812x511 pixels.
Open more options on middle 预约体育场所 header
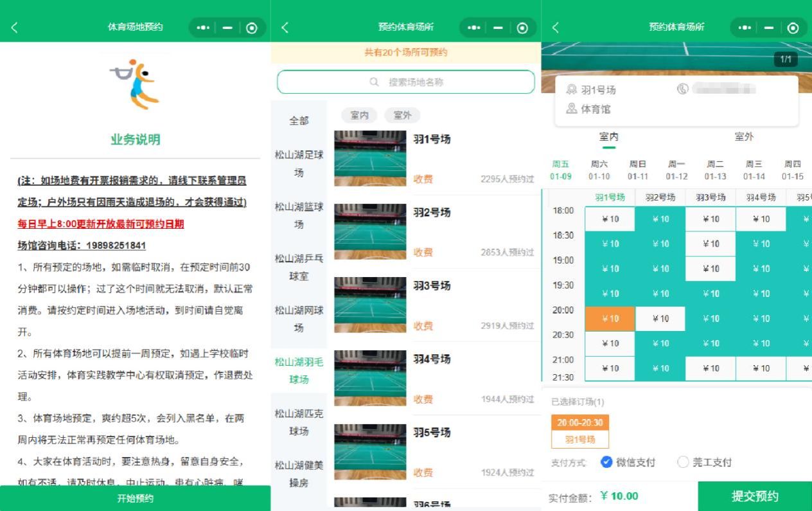pyautogui.click(x=474, y=28)
